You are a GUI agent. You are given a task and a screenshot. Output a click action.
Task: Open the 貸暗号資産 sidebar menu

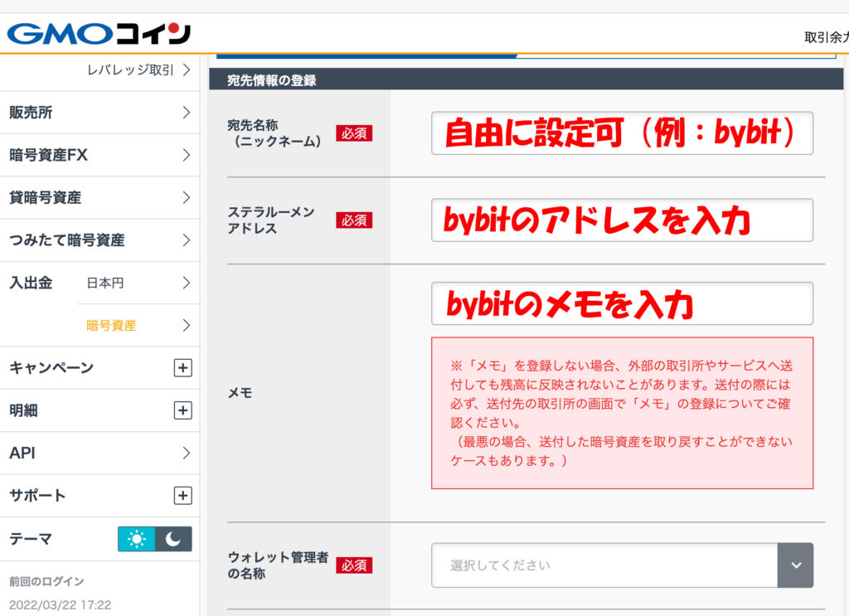tap(99, 197)
